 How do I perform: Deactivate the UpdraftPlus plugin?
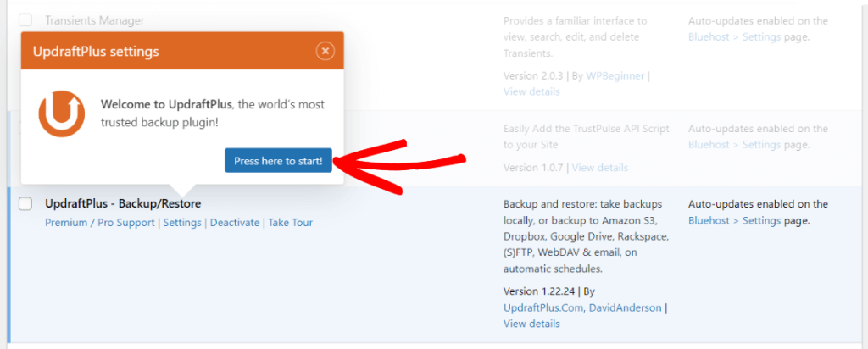pyautogui.click(x=235, y=223)
